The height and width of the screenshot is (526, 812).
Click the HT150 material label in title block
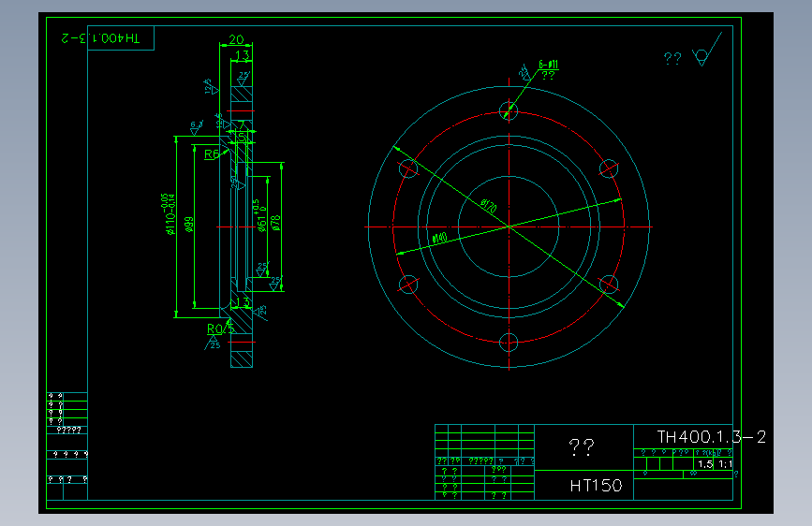[596, 486]
